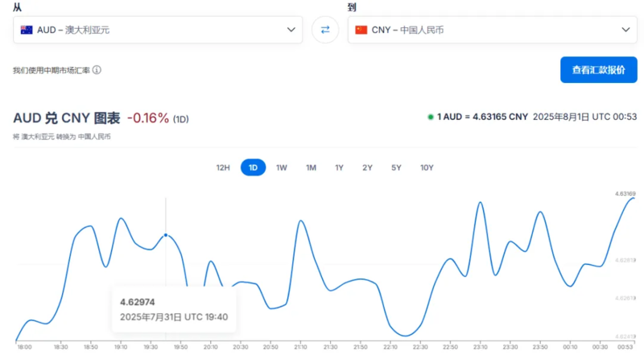Click the highlighted chart data point at 19:40
This screenshot has height=355, width=644.
[166, 235]
